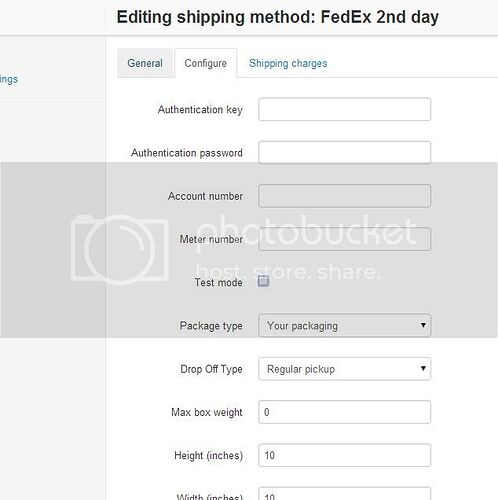The height and width of the screenshot is (500, 498).
Task: Enable the Test mode checkbox
Action: pos(263,281)
